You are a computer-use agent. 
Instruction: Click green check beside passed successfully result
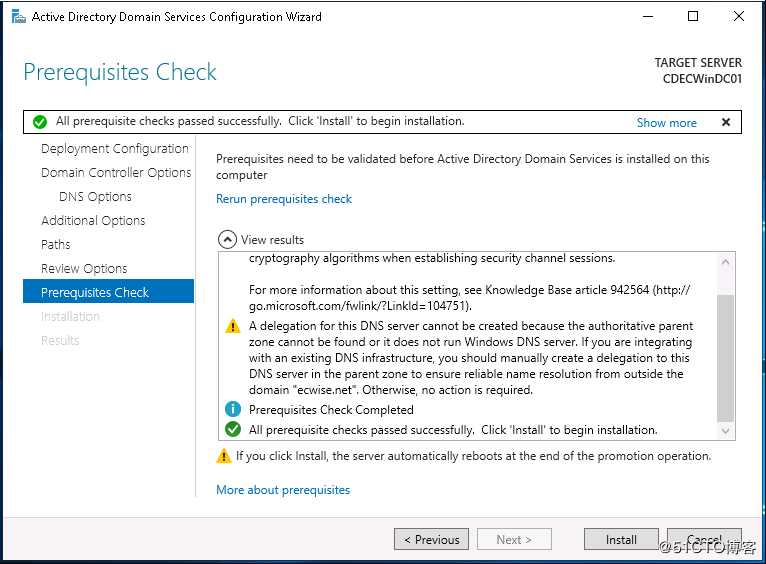233,429
